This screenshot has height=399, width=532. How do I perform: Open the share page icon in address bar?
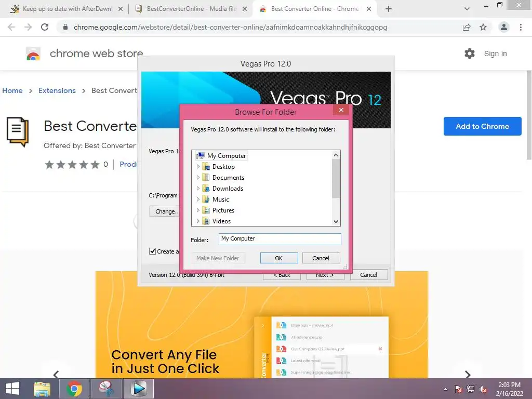pos(467,27)
